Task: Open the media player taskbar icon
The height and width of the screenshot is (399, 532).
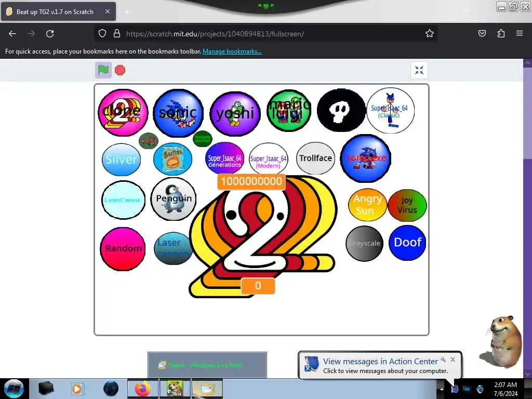Action: [77, 389]
